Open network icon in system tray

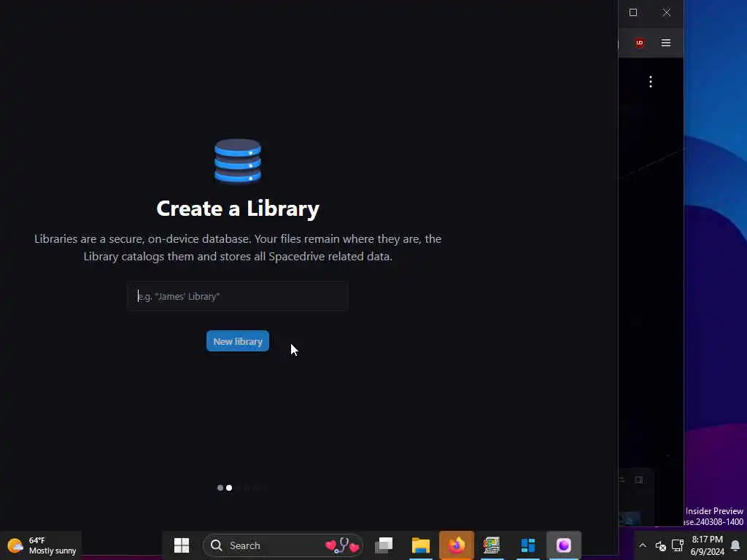coord(678,545)
